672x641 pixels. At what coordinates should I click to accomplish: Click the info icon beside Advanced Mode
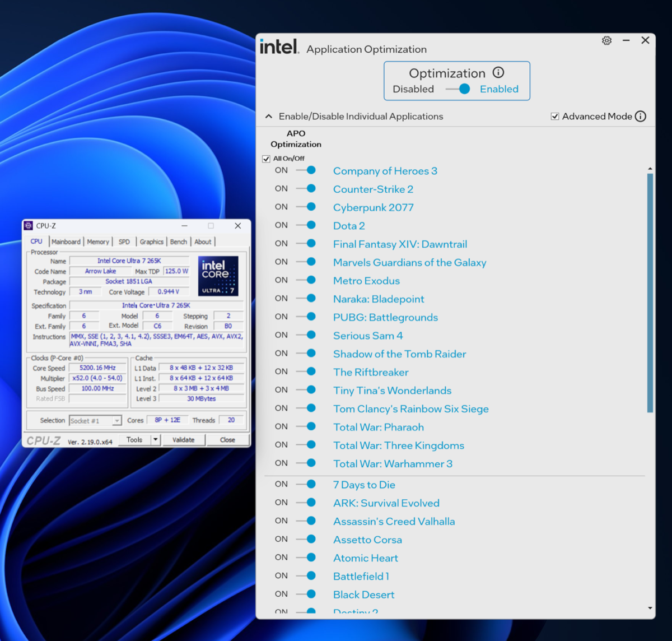[x=641, y=116]
